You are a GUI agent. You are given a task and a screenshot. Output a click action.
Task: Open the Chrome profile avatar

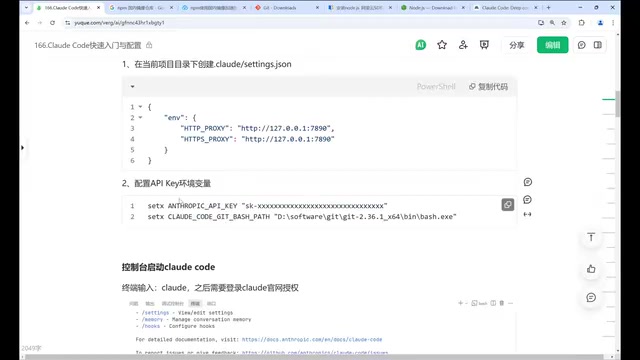tap(600, 23)
